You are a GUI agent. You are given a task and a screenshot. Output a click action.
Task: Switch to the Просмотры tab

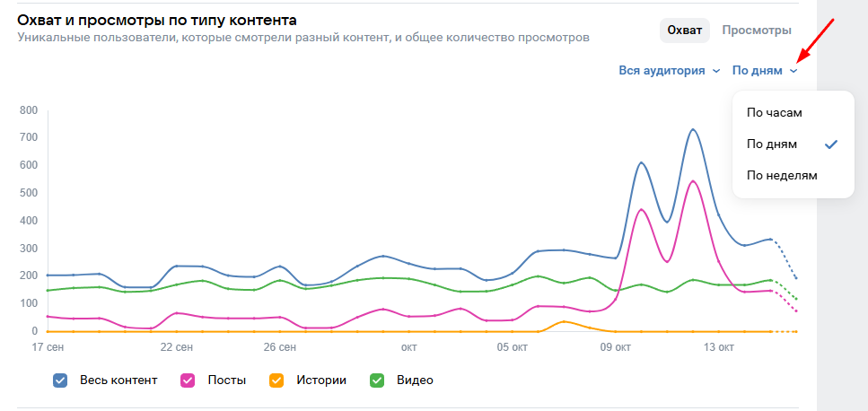point(757,31)
